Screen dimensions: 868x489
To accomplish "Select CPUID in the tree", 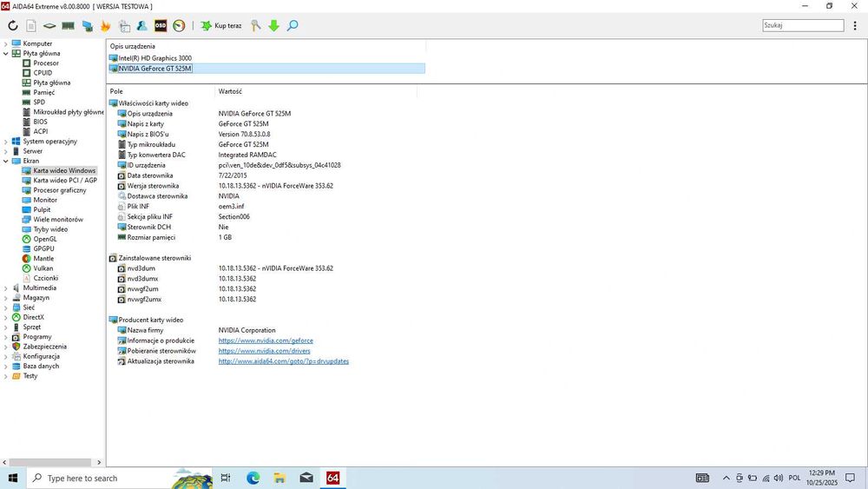I will tap(42, 73).
